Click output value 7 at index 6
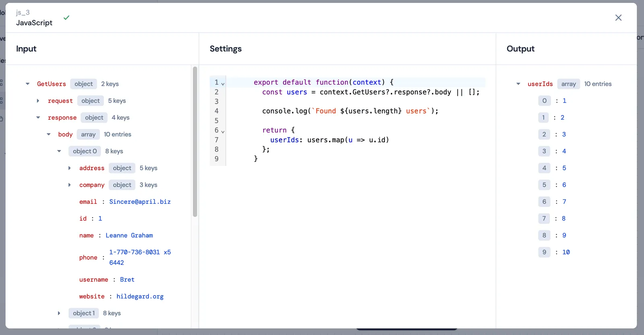Image resolution: width=644 pixels, height=335 pixels. point(564,202)
